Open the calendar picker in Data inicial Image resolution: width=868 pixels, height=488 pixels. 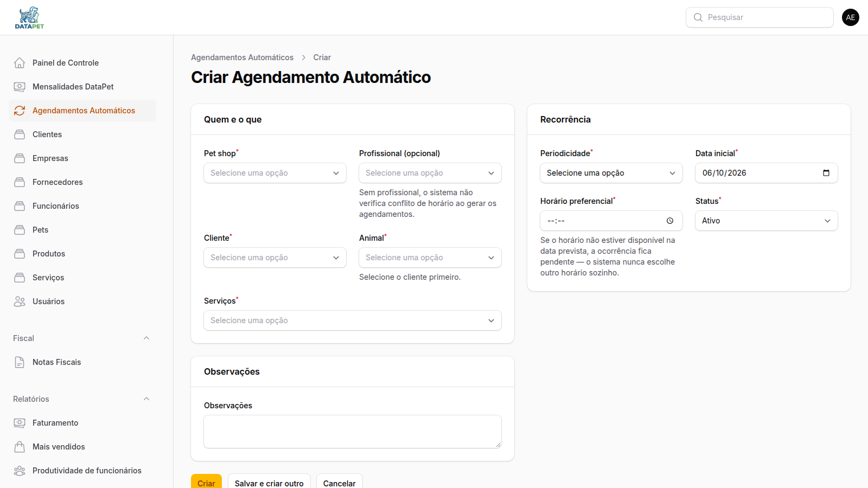(x=826, y=173)
